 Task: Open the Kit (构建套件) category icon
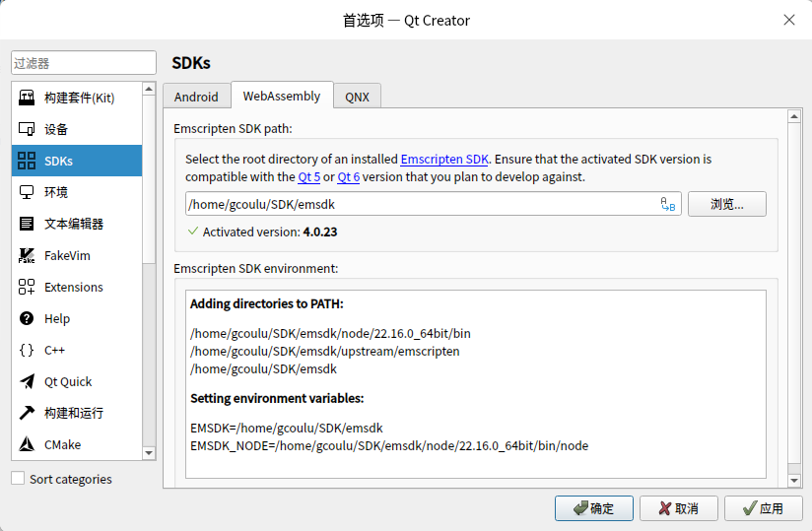point(27,98)
